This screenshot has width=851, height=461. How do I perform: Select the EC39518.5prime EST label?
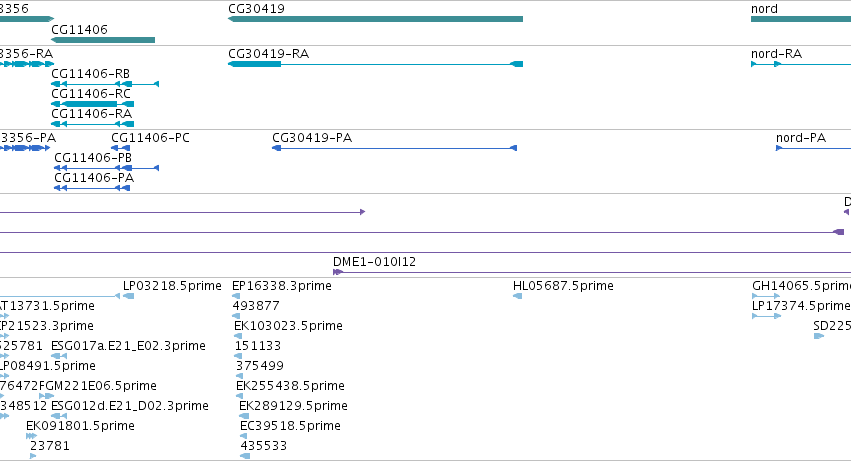pyautogui.click(x=290, y=426)
